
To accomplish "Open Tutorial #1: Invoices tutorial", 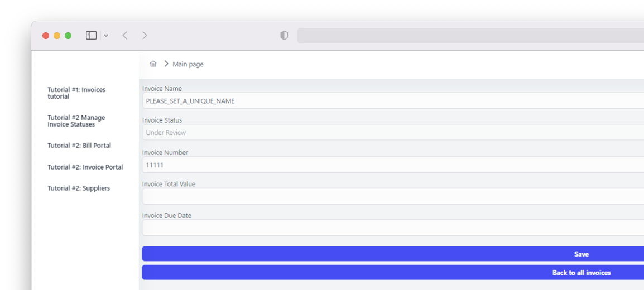I will (76, 93).
